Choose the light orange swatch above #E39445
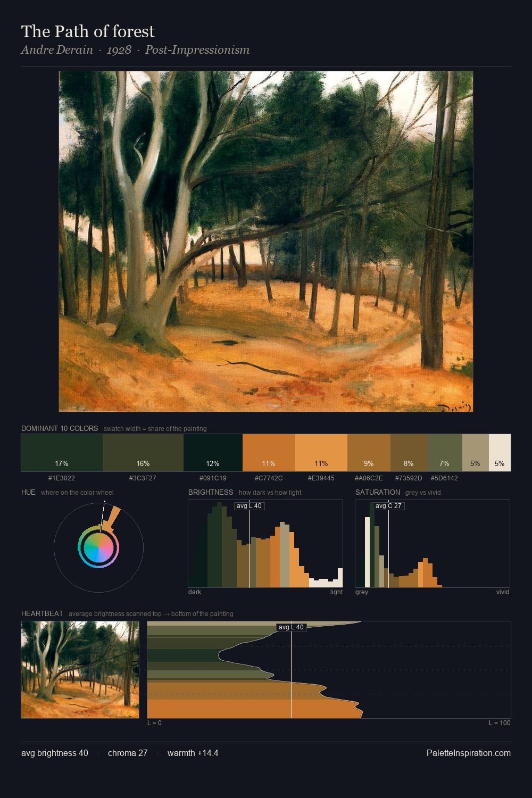532x798 pixels. click(321, 453)
